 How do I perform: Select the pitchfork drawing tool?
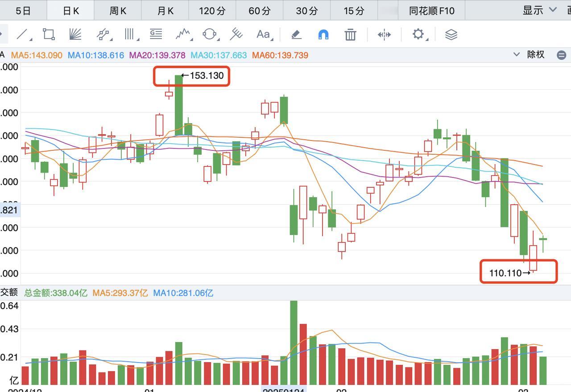pos(236,34)
